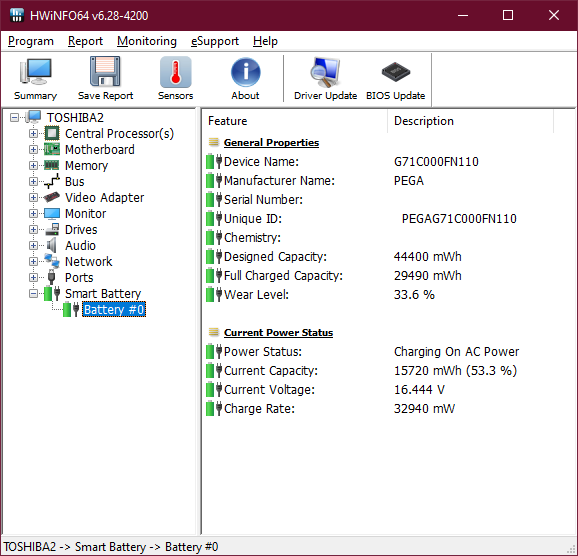Open the Summary toolbar icon

click(35, 72)
